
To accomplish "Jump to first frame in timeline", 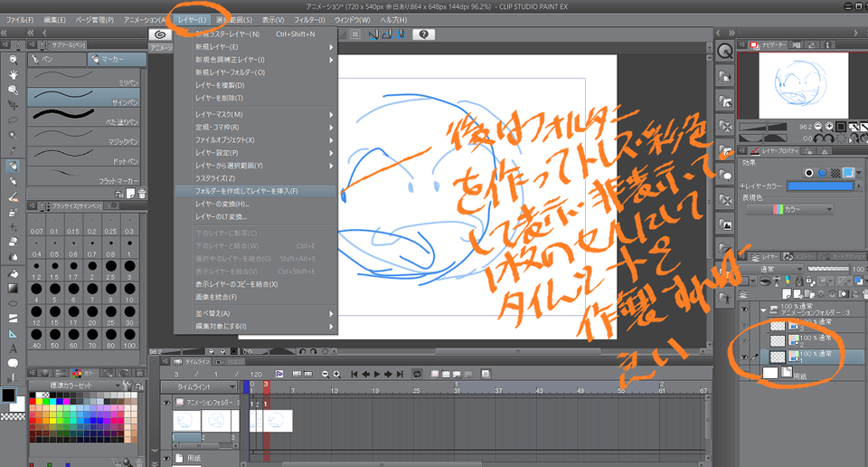I will 354,373.
